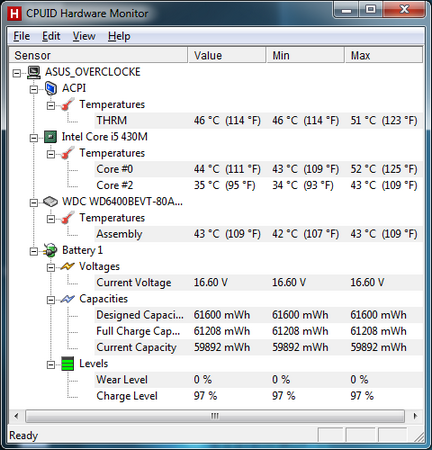Click the horizontal scrollbar thumb
The width and height of the screenshot is (432, 450).
(x=215, y=416)
